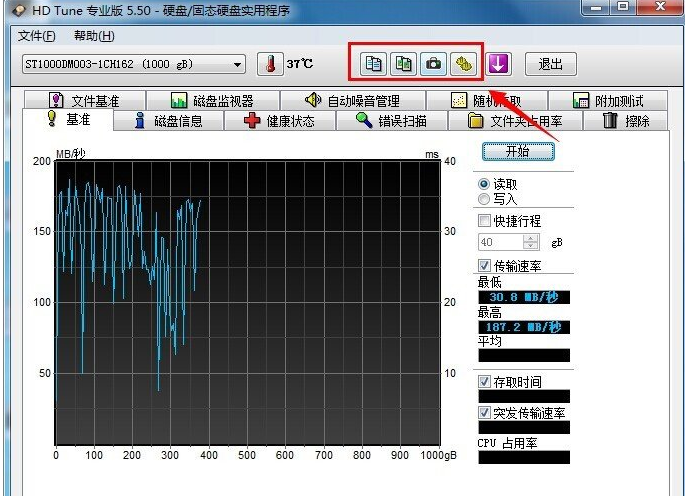Click the thermometer temperature icon

click(270, 64)
